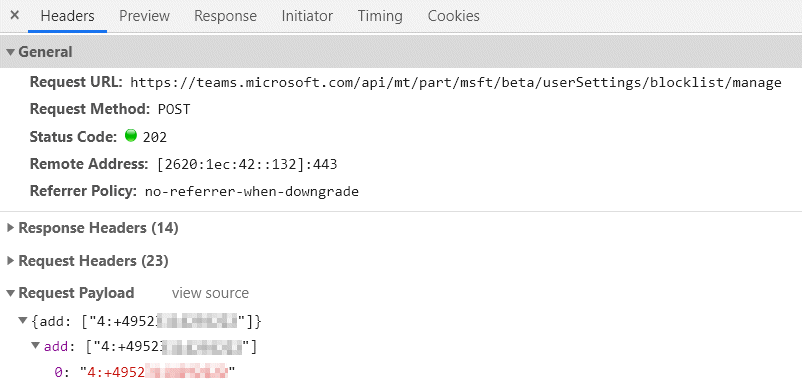Viewport: 802px width, 387px height.
Task: Click the view source link
Action: 210,293
